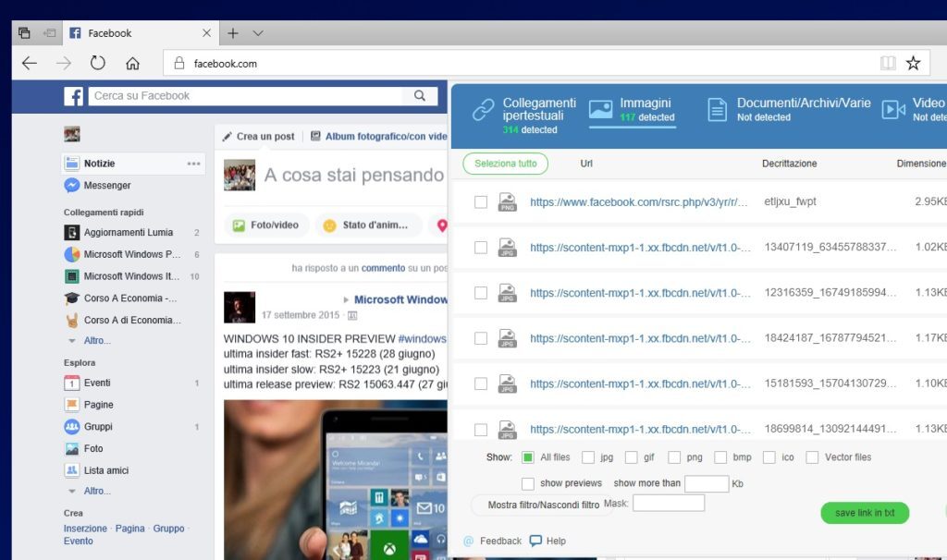Show tab previews with the chevron next to new tab
The image size is (947, 560).
[x=258, y=33]
